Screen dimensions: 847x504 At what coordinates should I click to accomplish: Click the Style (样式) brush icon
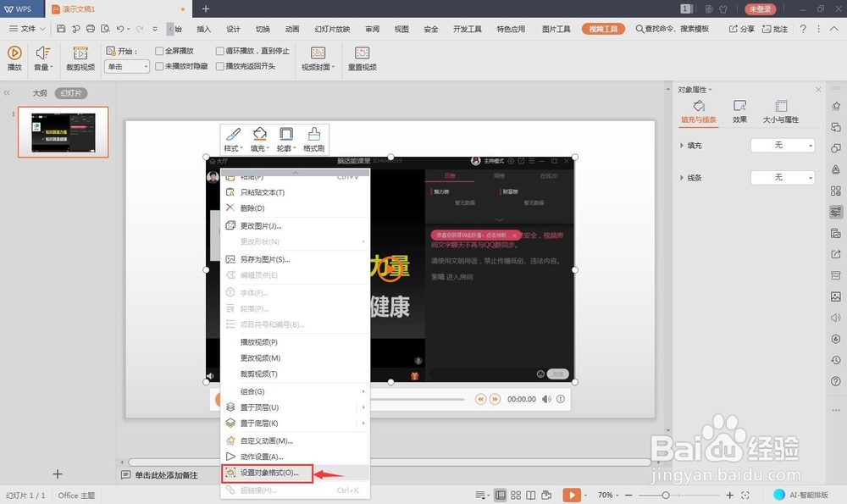click(x=234, y=134)
